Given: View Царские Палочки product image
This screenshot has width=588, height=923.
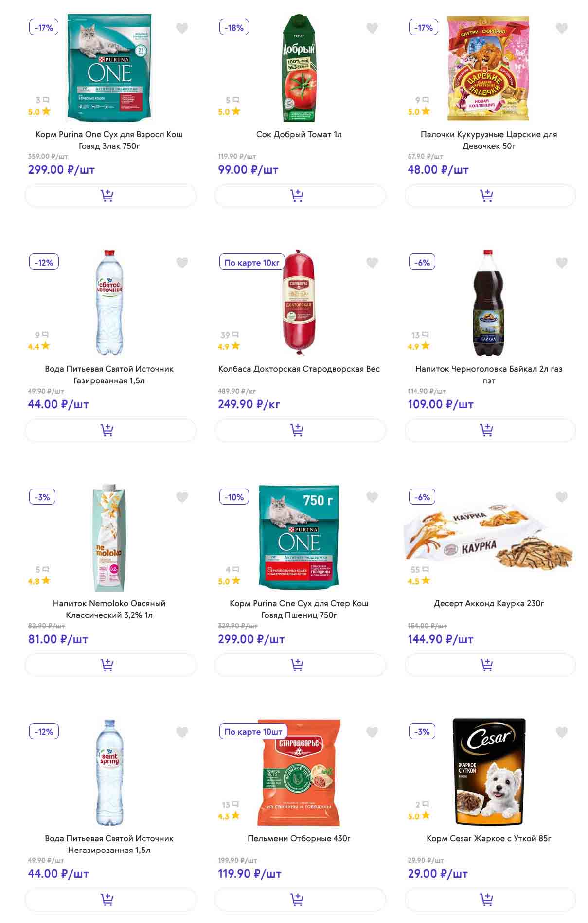Looking at the screenshot, I should [x=488, y=68].
